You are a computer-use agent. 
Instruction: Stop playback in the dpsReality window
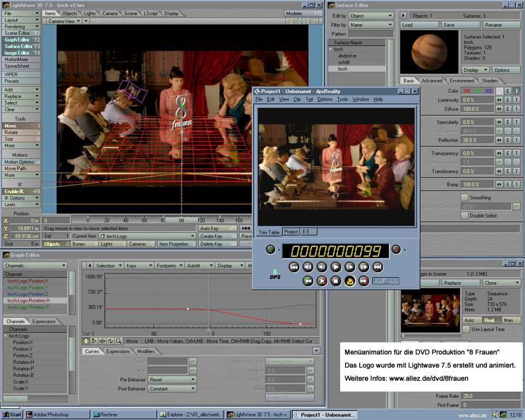(x=335, y=281)
